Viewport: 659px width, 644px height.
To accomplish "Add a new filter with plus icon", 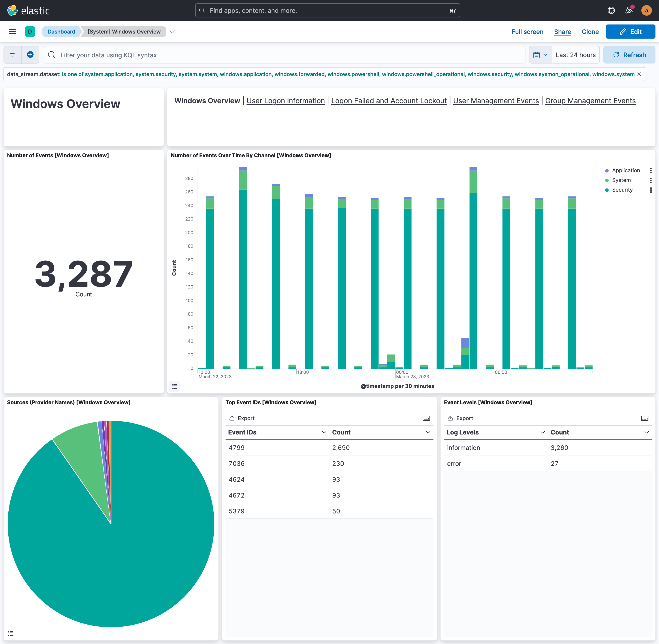I will pyautogui.click(x=30, y=55).
